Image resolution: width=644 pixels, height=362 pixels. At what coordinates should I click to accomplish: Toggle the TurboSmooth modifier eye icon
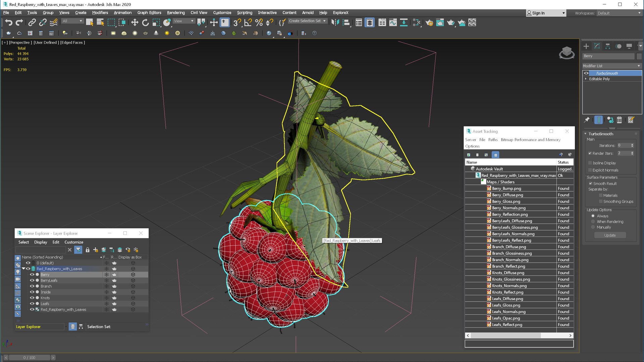(x=586, y=73)
